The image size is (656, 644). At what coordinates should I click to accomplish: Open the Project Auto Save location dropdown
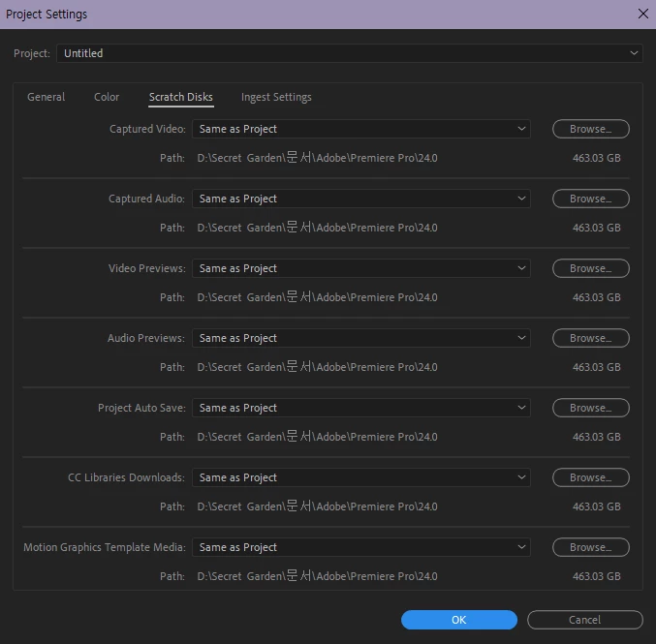[x=361, y=408]
